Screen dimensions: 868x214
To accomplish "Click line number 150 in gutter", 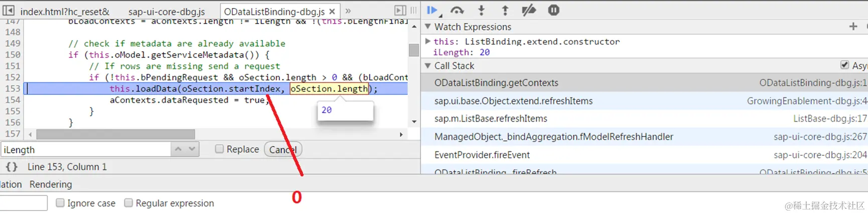I will click(13, 55).
